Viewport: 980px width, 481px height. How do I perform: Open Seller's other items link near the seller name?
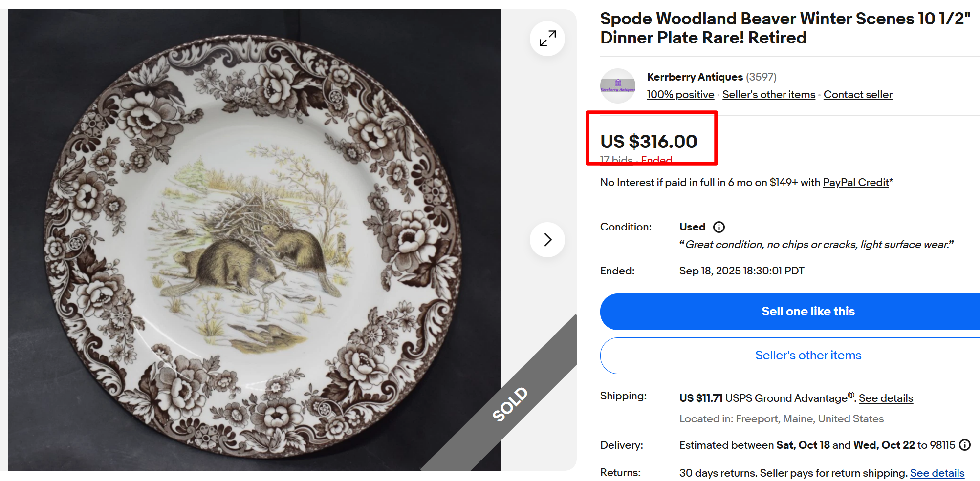[769, 95]
